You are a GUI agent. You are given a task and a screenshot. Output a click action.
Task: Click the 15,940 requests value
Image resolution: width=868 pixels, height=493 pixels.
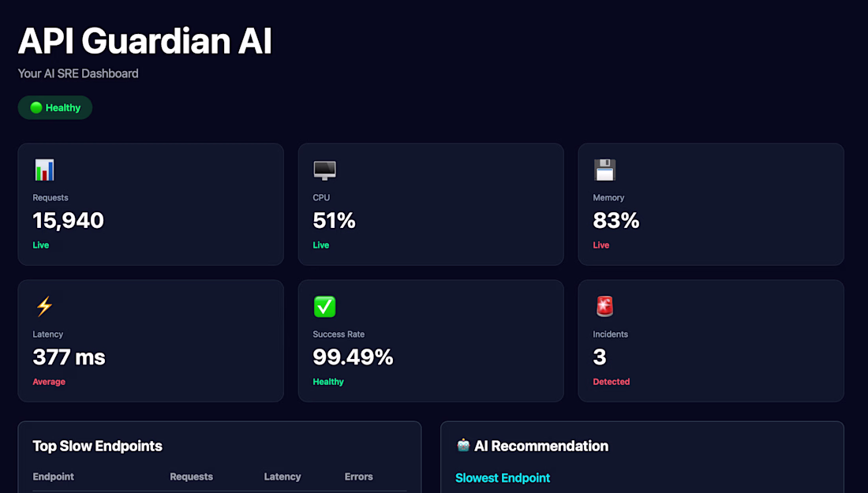[68, 221]
